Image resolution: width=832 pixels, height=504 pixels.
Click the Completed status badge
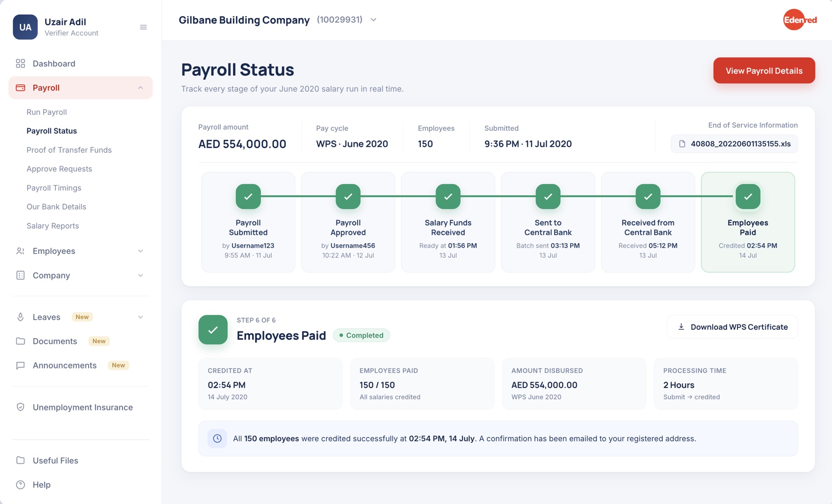tap(361, 335)
